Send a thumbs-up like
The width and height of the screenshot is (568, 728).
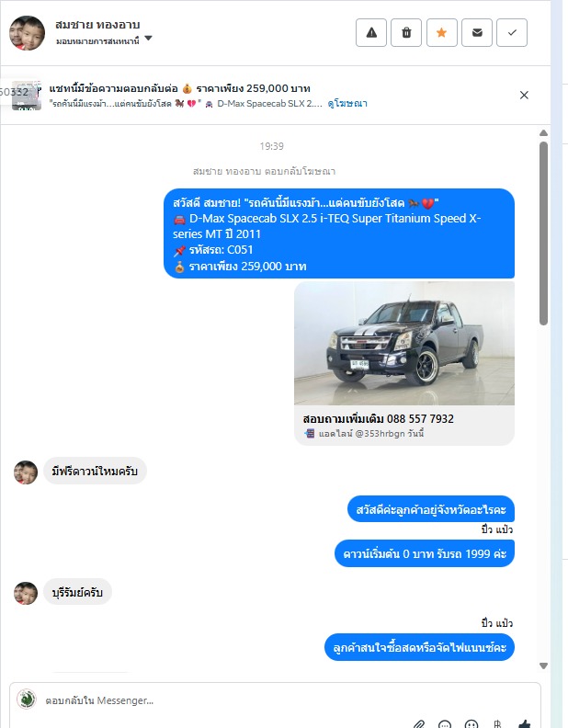tap(525, 723)
